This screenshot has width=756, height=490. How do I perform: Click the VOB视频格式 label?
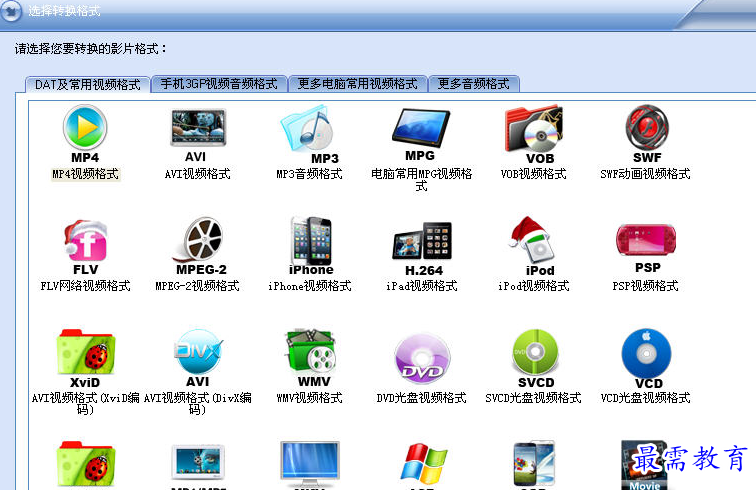(534, 174)
